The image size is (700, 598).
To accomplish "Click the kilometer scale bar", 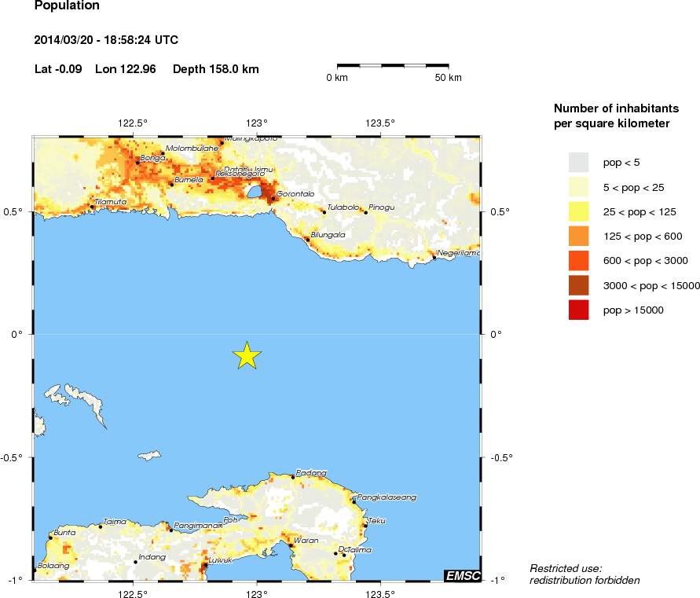I will pyautogui.click(x=393, y=66).
